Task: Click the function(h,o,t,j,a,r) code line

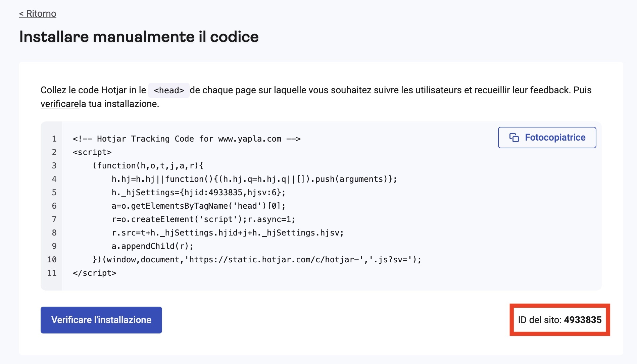Action: click(148, 166)
